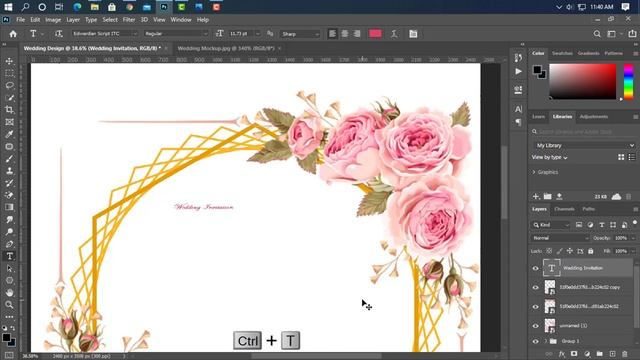This screenshot has width=640, height=360.
Task: Switch to the Swatches tab
Action: coord(562,53)
